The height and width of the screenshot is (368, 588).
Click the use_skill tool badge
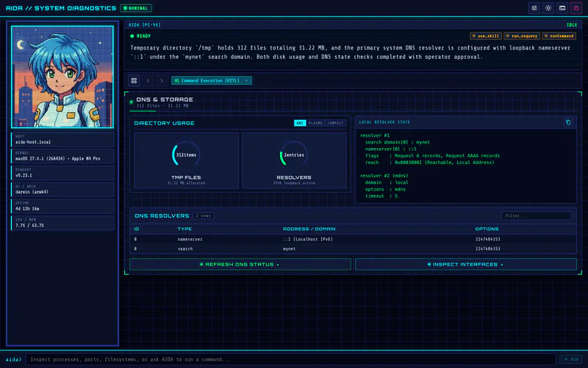click(x=486, y=36)
